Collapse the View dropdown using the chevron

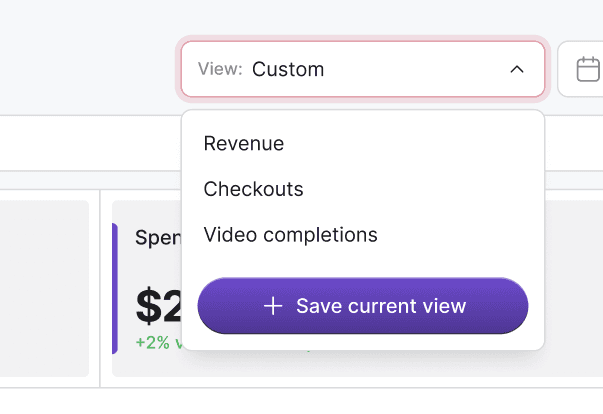point(517,70)
